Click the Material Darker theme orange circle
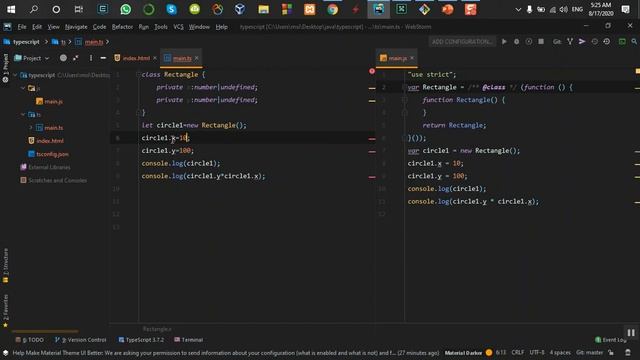 (x=489, y=353)
